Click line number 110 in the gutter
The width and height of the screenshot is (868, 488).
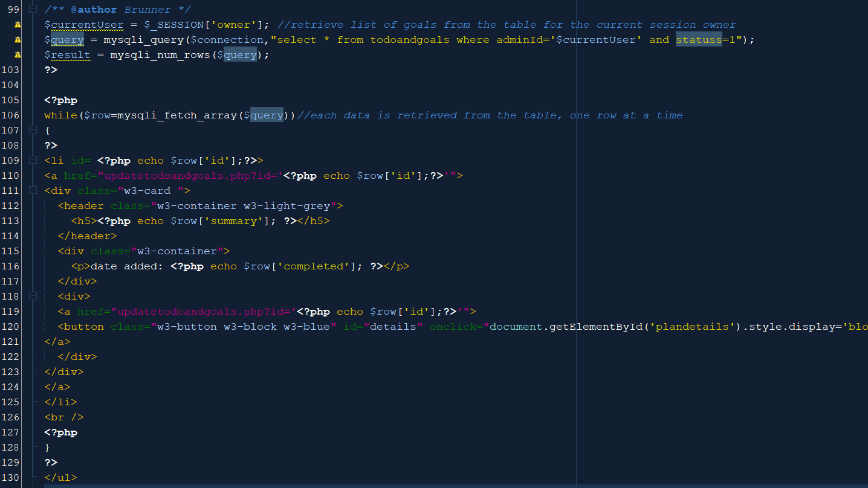click(11, 176)
